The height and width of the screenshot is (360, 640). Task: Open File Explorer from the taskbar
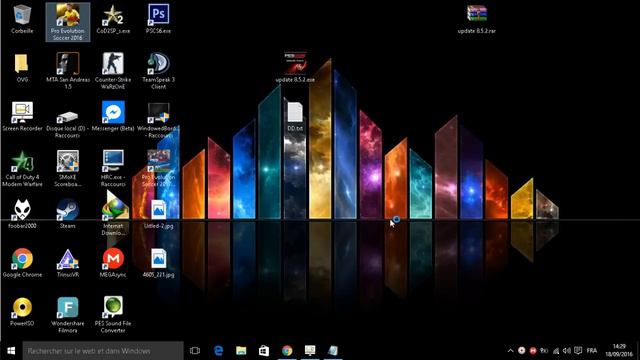tap(241, 351)
